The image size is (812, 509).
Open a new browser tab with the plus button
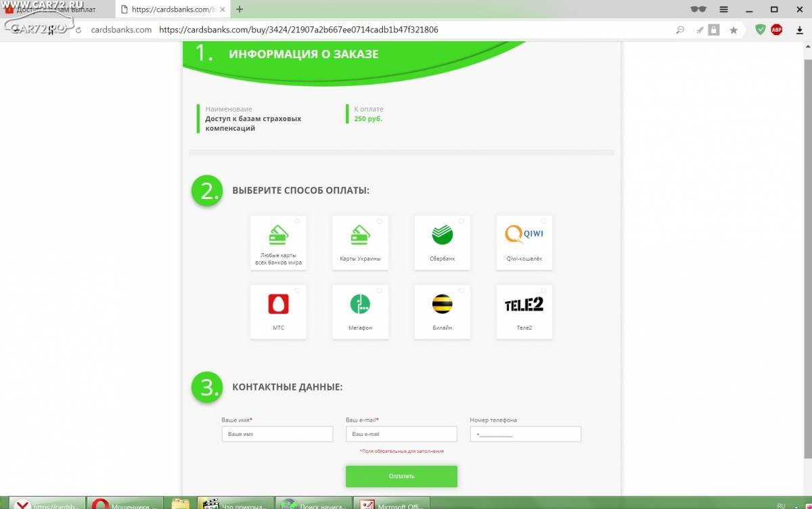click(240, 9)
